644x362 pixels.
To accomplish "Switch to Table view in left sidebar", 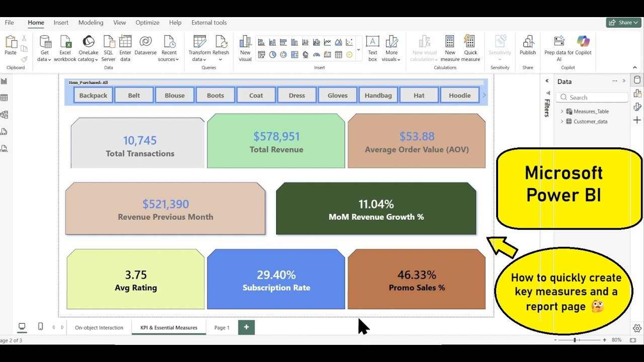I will point(4,98).
